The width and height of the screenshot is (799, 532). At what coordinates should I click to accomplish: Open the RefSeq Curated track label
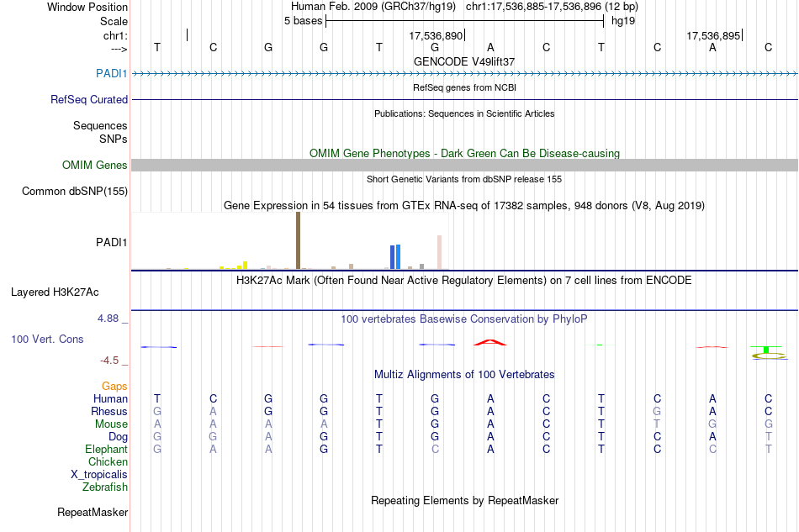point(88,99)
